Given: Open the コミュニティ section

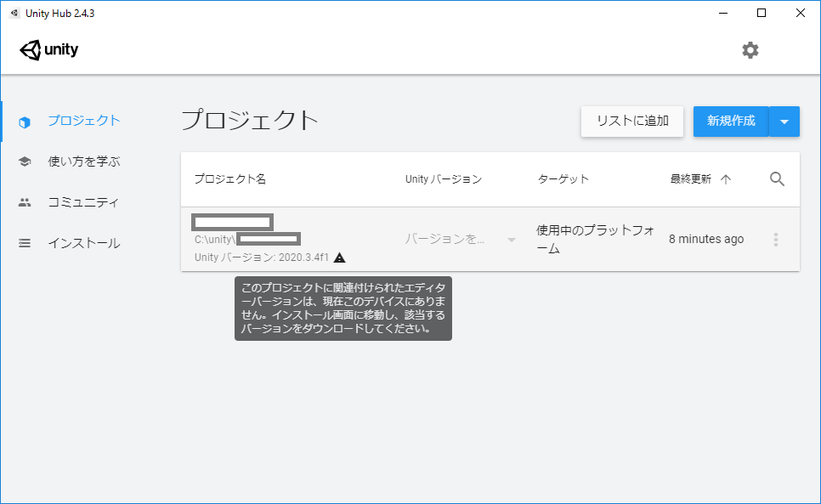Looking at the screenshot, I should [84, 202].
